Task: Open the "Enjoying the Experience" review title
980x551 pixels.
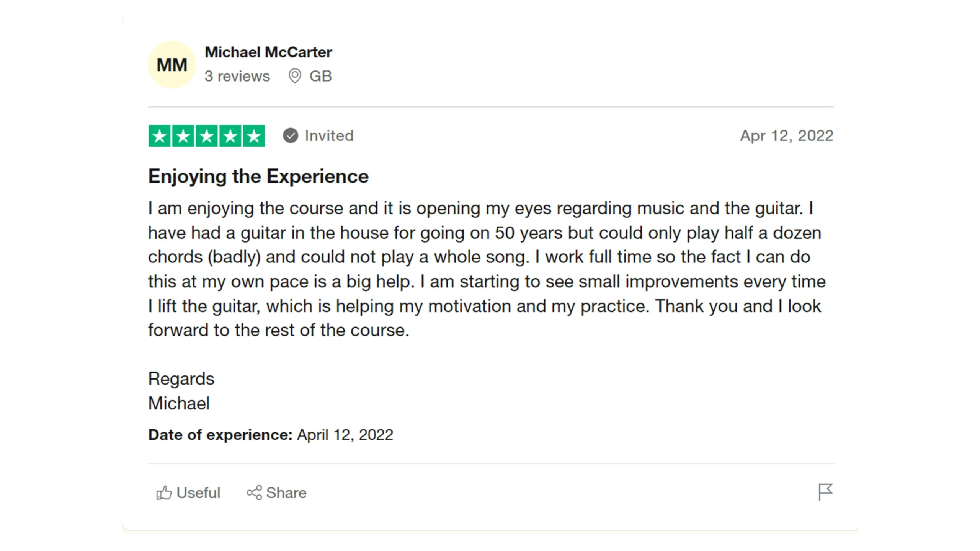Action: (258, 176)
